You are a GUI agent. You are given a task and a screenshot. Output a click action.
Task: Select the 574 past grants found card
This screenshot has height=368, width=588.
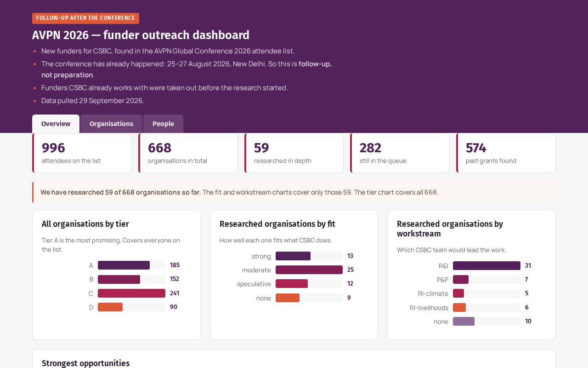(x=506, y=153)
